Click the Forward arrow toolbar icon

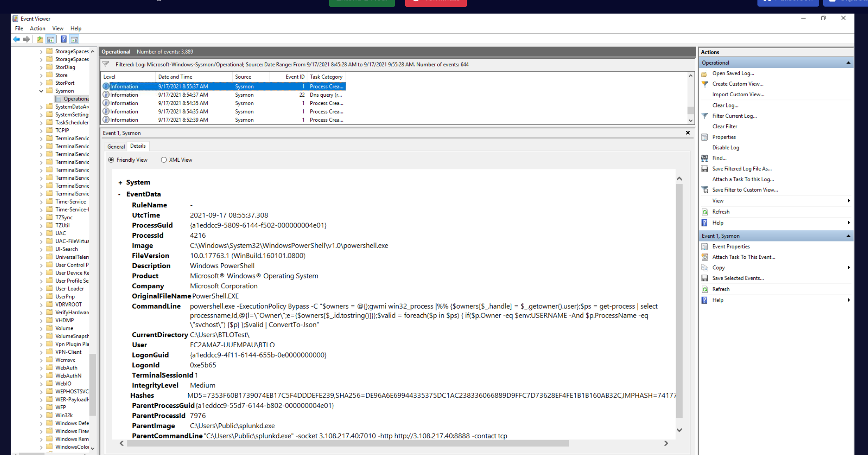(x=27, y=39)
